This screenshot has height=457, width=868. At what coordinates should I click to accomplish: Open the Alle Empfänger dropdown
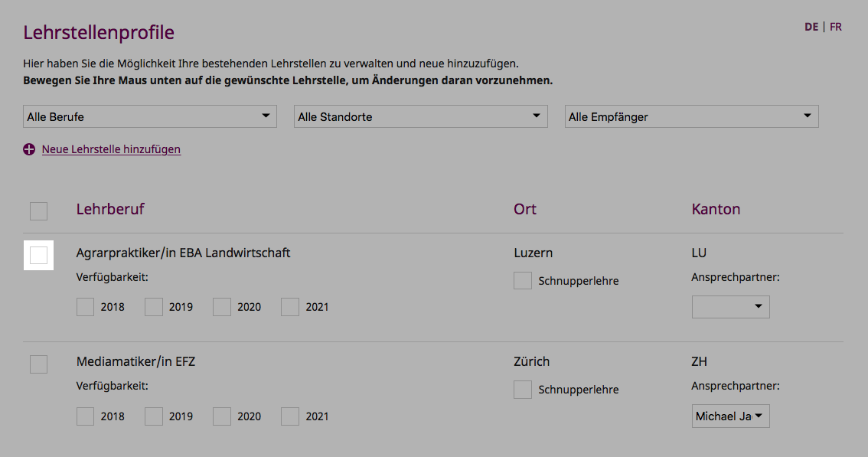coord(691,116)
